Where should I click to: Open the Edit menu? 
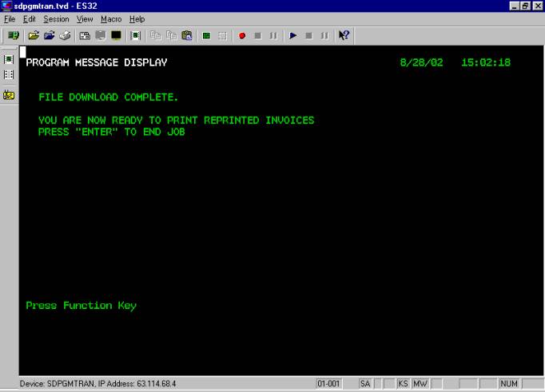pyautogui.click(x=30, y=19)
